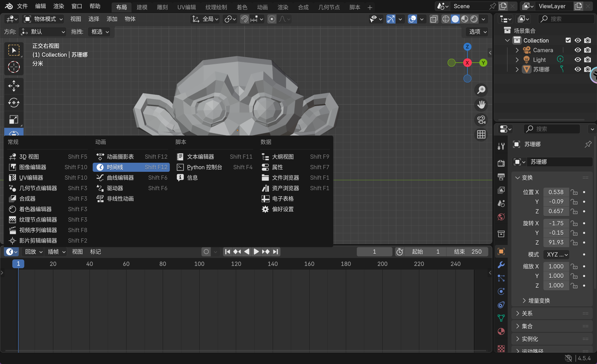Click the 位置 X value slider field
The width and height of the screenshot is (597, 364).
tap(556, 192)
